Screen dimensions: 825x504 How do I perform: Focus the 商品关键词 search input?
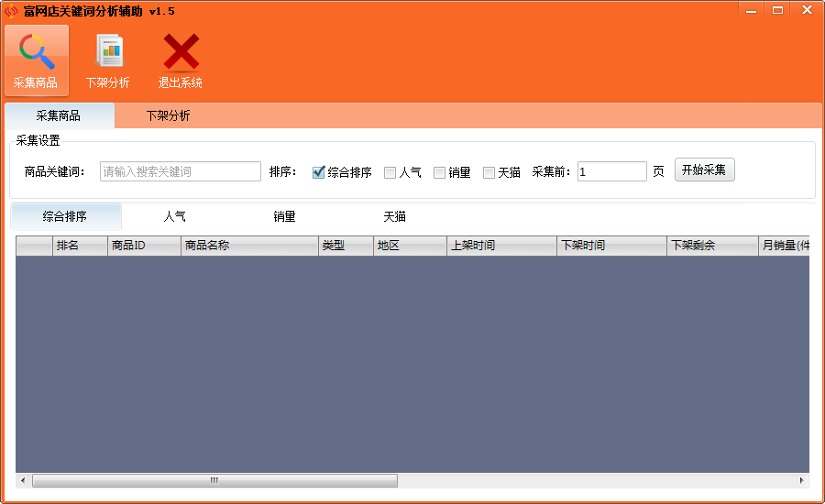tap(181, 171)
